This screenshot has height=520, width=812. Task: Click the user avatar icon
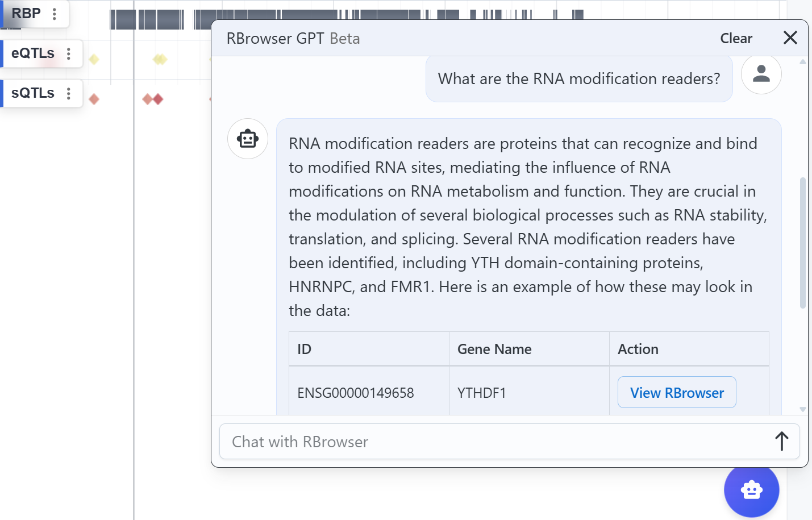pyautogui.click(x=761, y=74)
